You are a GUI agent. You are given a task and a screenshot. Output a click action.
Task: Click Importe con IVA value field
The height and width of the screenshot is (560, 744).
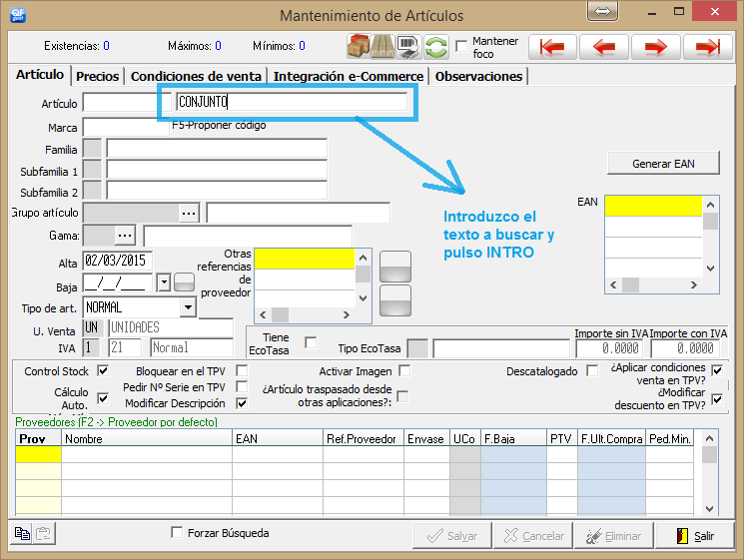click(686, 348)
